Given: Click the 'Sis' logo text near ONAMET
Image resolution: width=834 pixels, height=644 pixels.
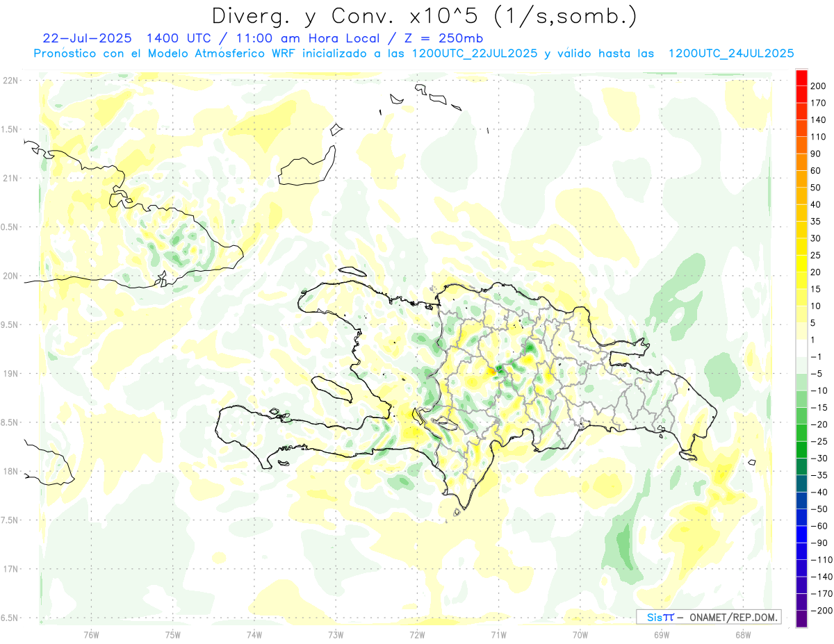Looking at the screenshot, I should click(655, 617).
